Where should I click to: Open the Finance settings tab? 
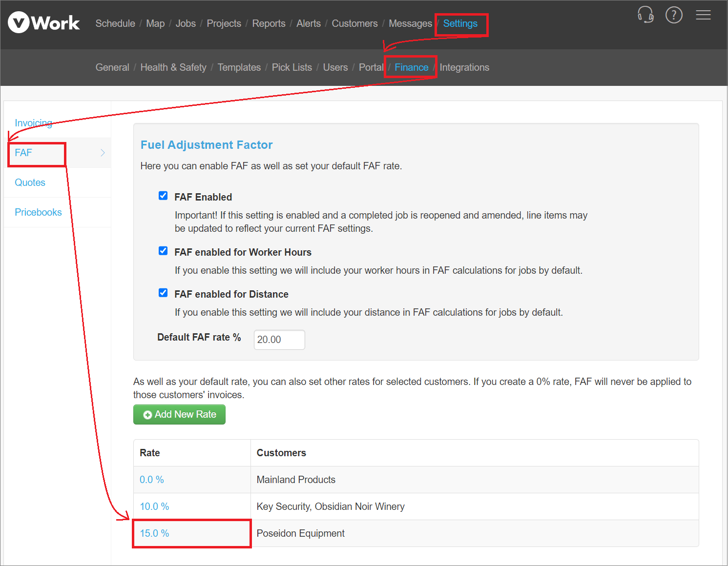[x=411, y=67]
